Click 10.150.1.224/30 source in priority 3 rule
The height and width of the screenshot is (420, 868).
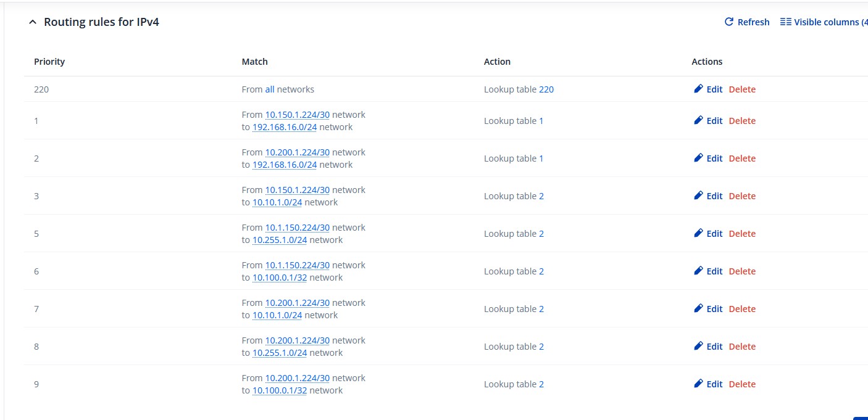(297, 190)
